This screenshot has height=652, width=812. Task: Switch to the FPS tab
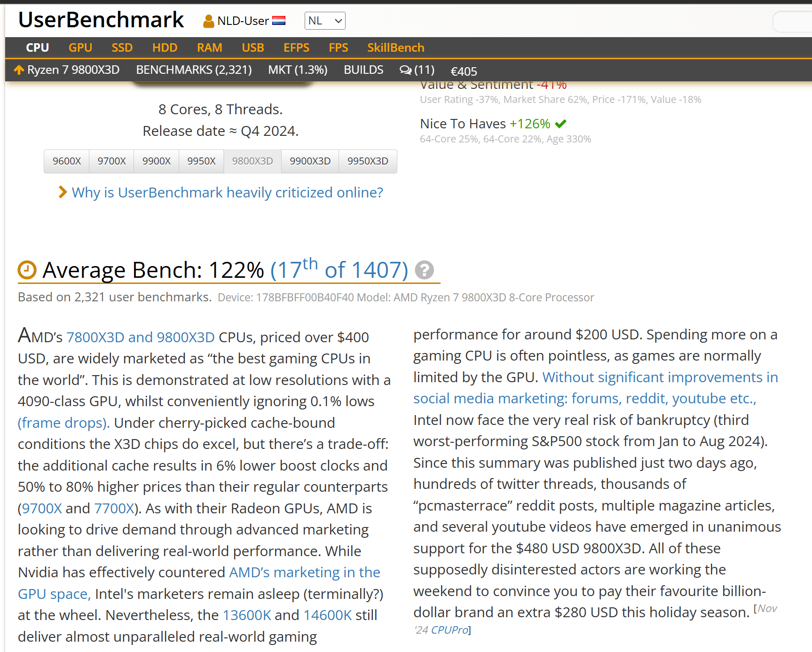coord(338,47)
